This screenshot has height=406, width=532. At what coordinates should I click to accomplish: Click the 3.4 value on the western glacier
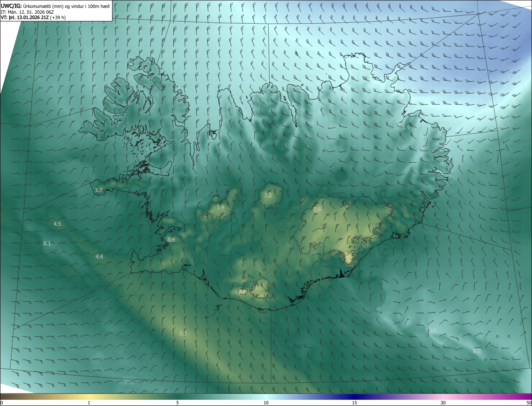point(221,207)
